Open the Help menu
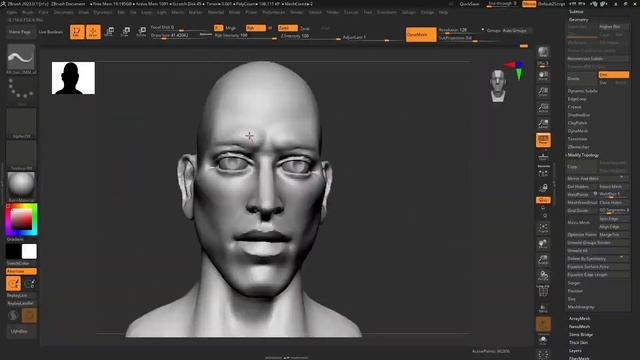Viewport: 640px width, 360px height. 443,12
